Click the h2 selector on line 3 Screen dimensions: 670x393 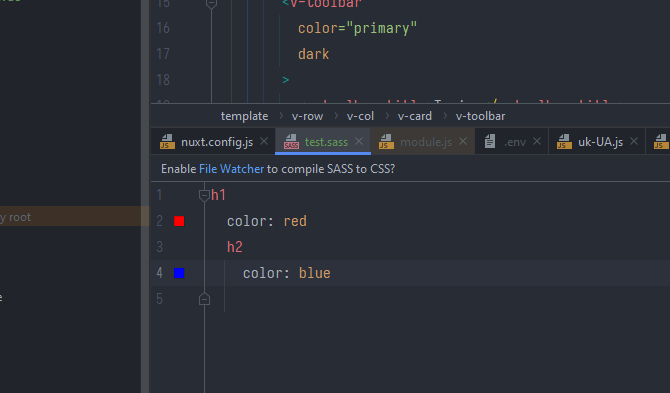[235, 247]
